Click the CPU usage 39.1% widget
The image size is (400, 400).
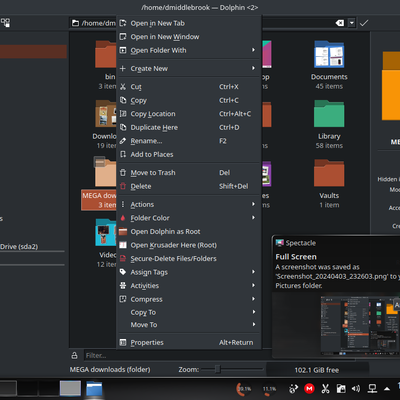[244, 389]
